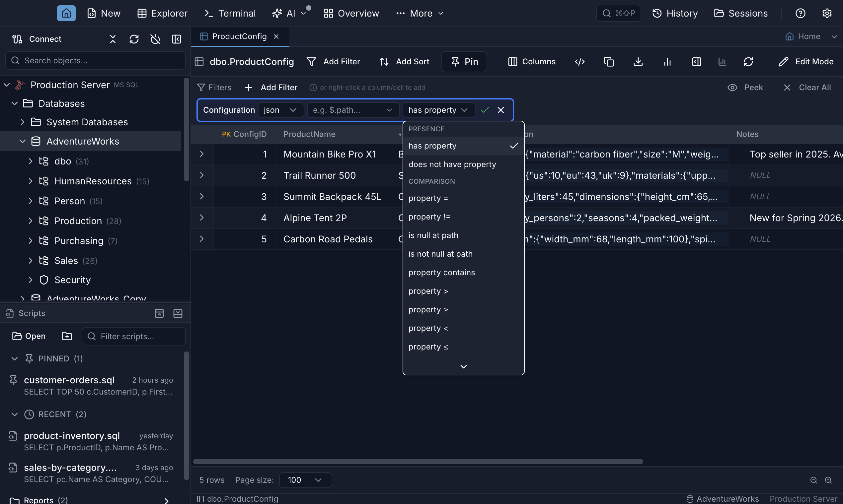The width and height of the screenshot is (843, 504).
Task: Enable Edit Mode
Action: coord(806,61)
